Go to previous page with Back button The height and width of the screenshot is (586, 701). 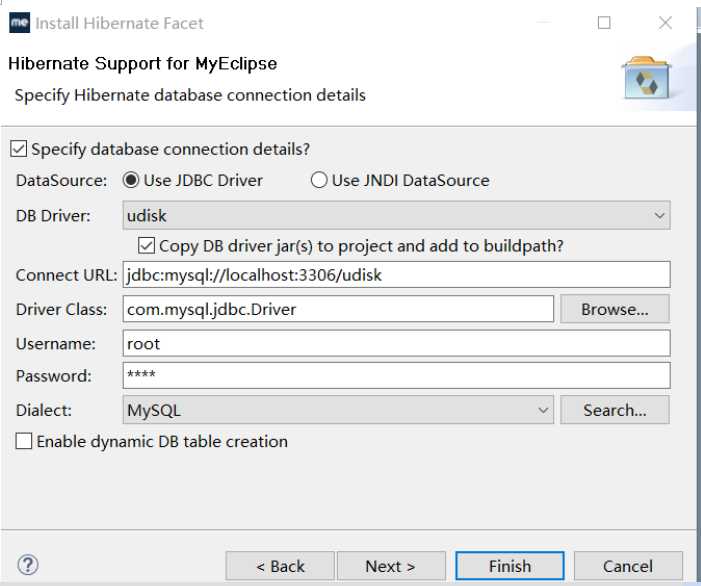[x=280, y=566]
